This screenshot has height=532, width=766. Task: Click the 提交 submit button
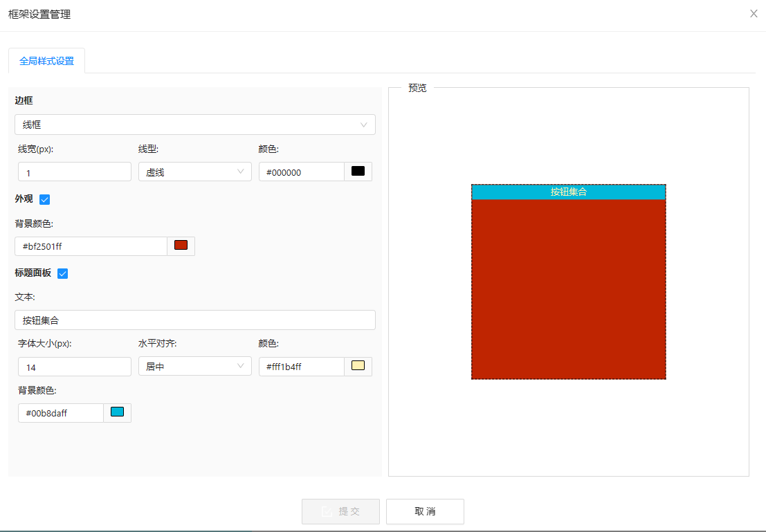coord(340,511)
